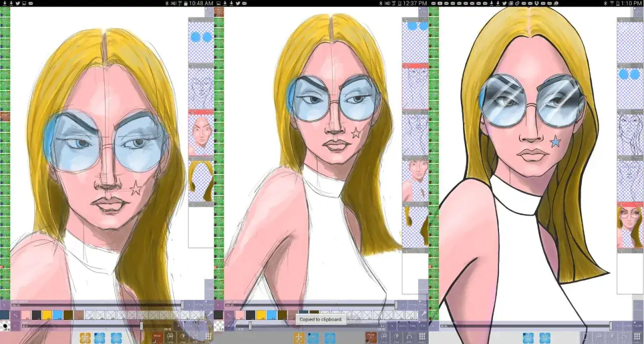Pick the yellow swatch in left palette

47,315
